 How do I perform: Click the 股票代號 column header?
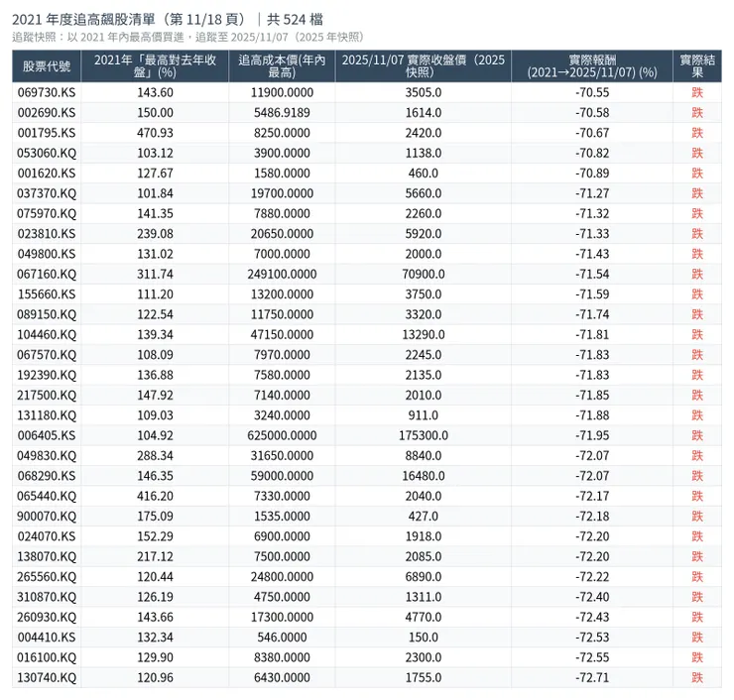47,66
